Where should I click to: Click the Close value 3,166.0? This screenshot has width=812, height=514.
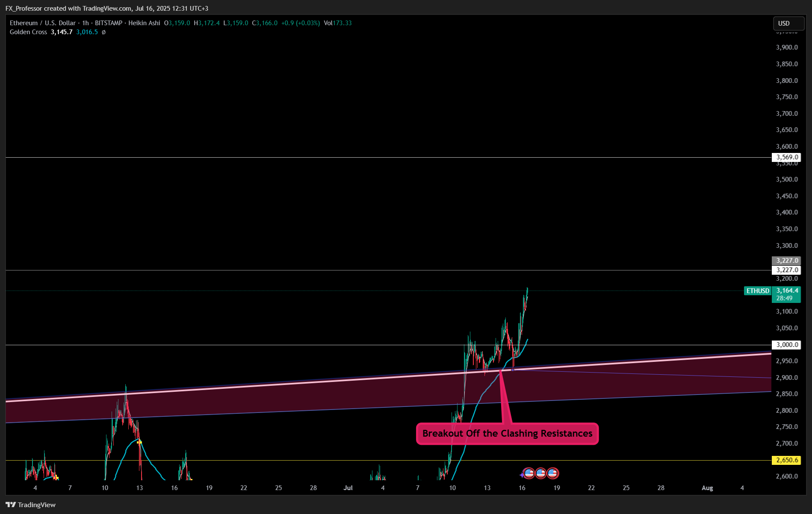[267, 23]
